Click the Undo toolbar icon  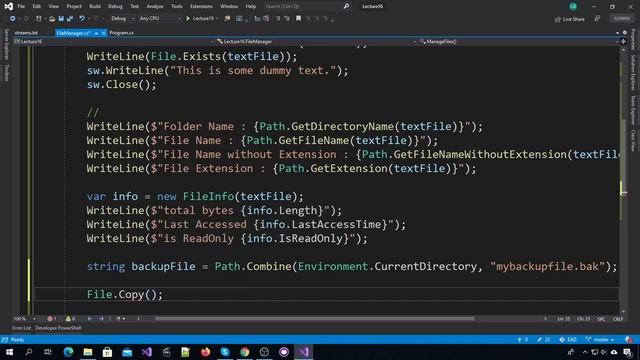tap(82, 18)
